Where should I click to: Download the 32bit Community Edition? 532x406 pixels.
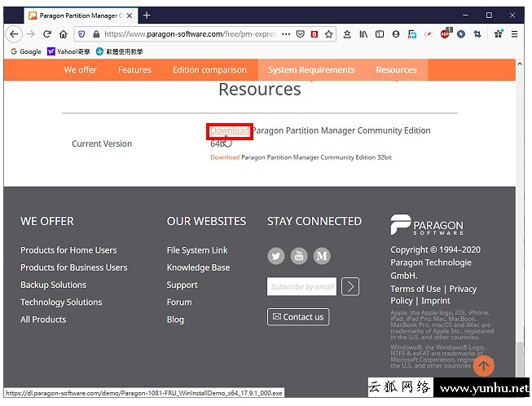tap(225, 157)
